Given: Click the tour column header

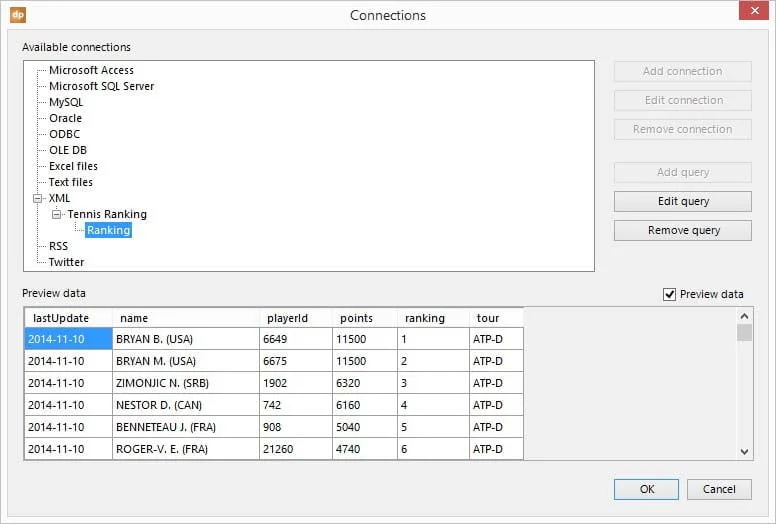Looking at the screenshot, I should pyautogui.click(x=496, y=318).
